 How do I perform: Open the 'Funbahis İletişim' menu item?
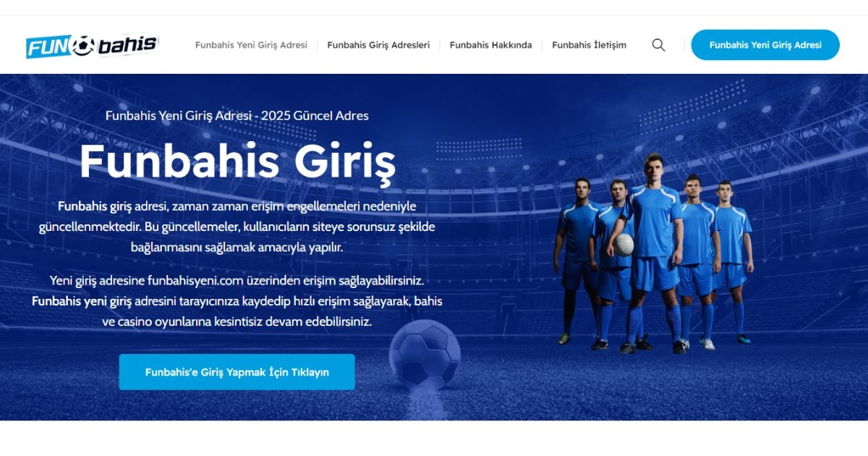click(589, 45)
